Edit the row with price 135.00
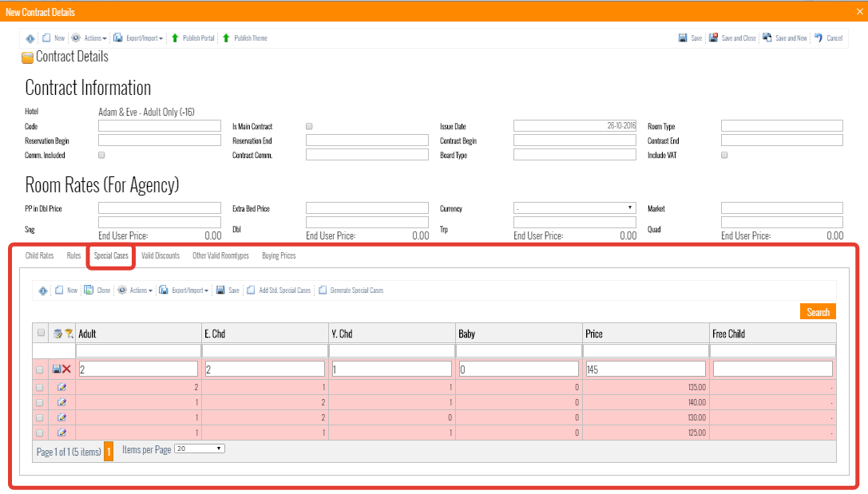 tap(61, 387)
